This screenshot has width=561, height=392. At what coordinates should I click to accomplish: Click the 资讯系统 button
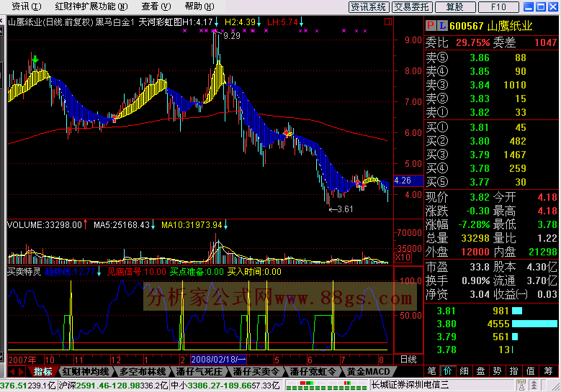(369, 6)
